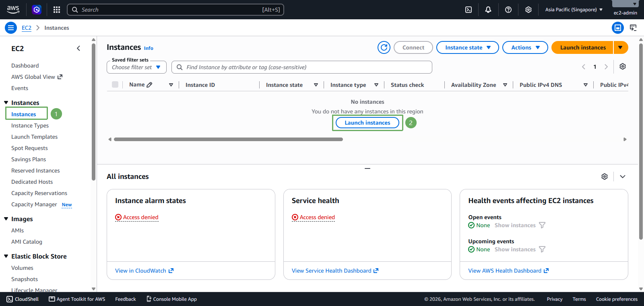
Task: Click the filter icon for Upcoming events
Action: pos(542,249)
